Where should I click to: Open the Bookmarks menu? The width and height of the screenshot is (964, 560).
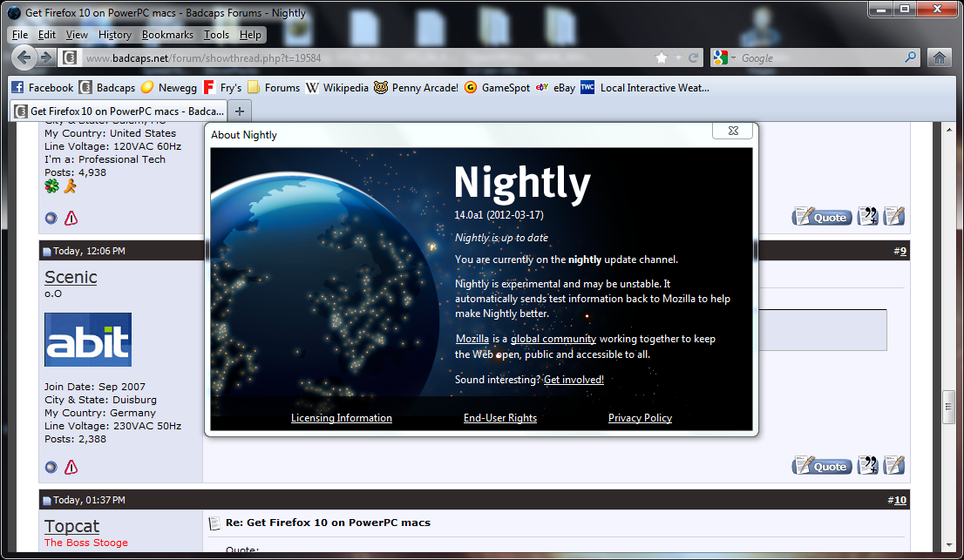click(x=167, y=35)
